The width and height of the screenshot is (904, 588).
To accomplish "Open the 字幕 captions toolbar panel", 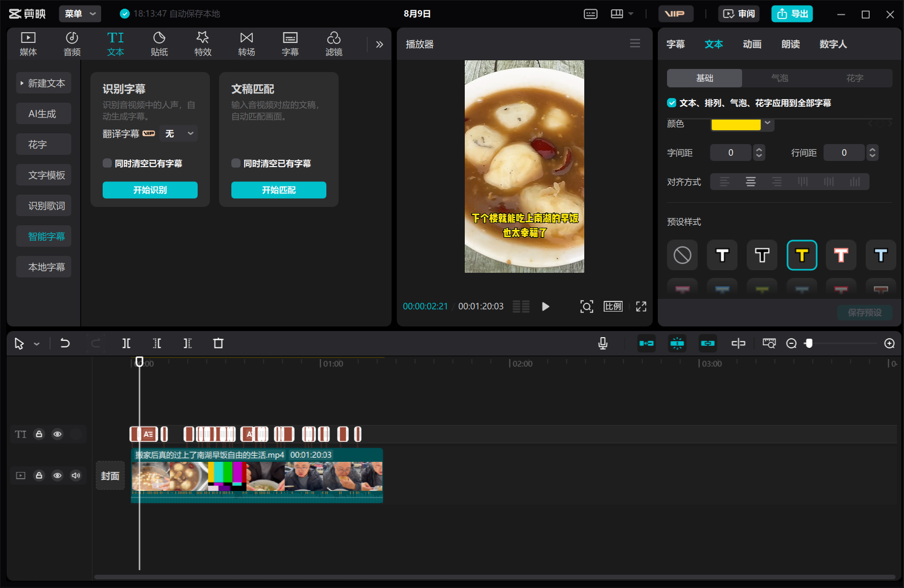I will [290, 44].
